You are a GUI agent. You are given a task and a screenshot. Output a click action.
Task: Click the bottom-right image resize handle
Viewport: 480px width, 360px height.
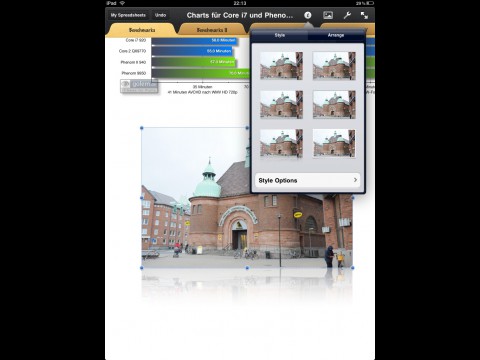tap(353, 268)
